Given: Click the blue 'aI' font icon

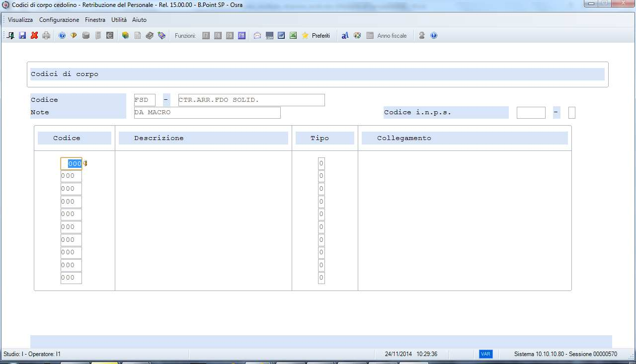Looking at the screenshot, I should pos(345,36).
